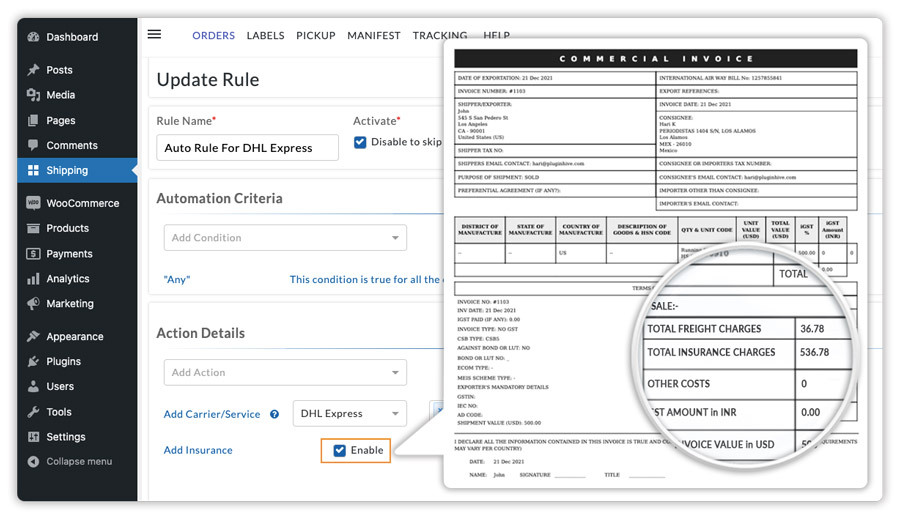Click the TOTAL INSURANCE CHARGES value 536.78
900x517 pixels.
click(814, 352)
